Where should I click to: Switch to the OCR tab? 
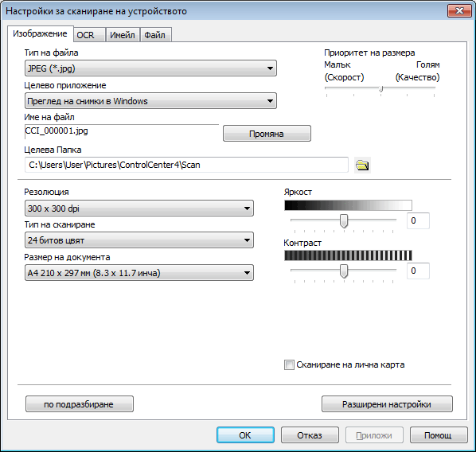click(85, 35)
